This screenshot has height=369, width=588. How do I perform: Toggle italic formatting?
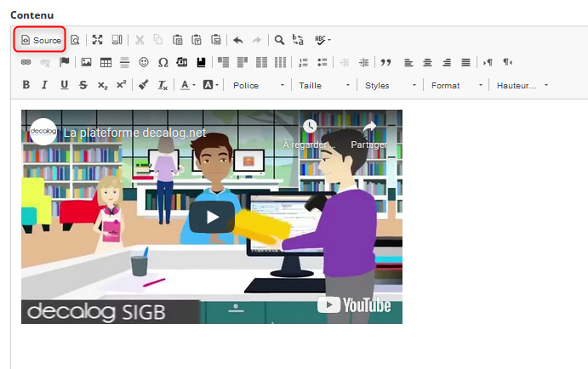click(x=44, y=85)
